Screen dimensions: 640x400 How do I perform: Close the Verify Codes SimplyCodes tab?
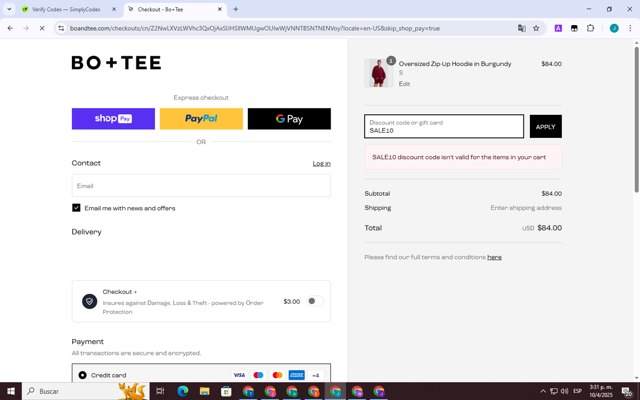(x=114, y=9)
